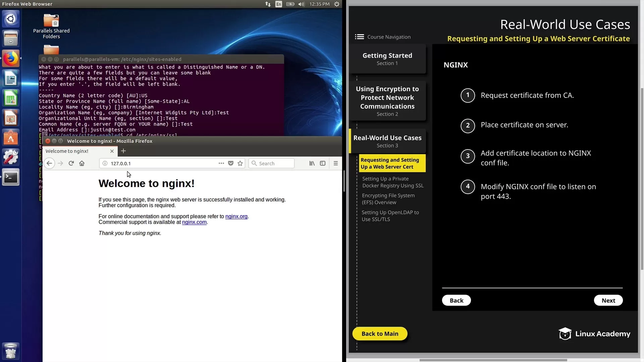
Task: Open the sound volume indicator menu
Action: coord(301,4)
